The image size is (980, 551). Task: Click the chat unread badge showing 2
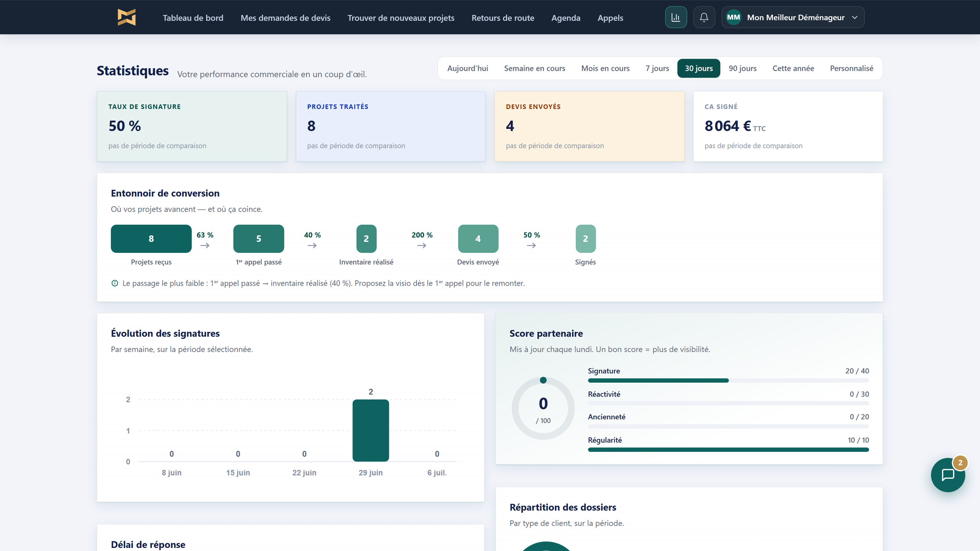960,463
